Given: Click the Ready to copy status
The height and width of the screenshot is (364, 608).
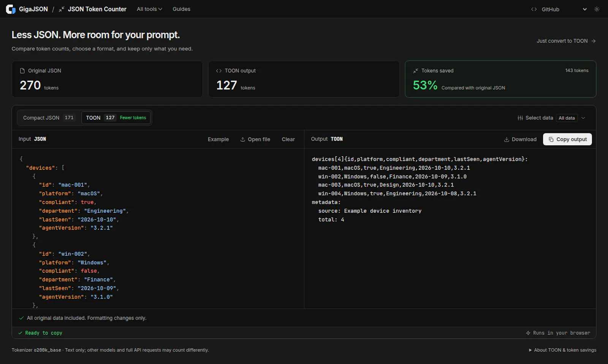Looking at the screenshot, I should coord(40,333).
